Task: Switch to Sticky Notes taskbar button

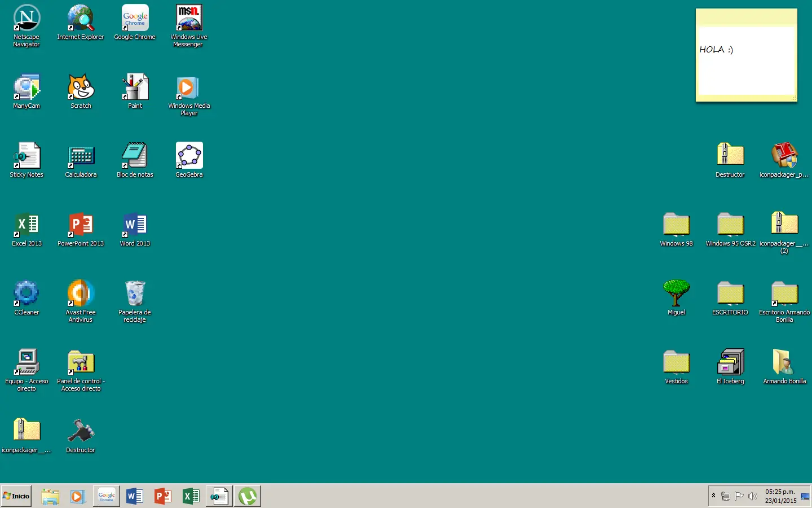Action: click(x=219, y=496)
